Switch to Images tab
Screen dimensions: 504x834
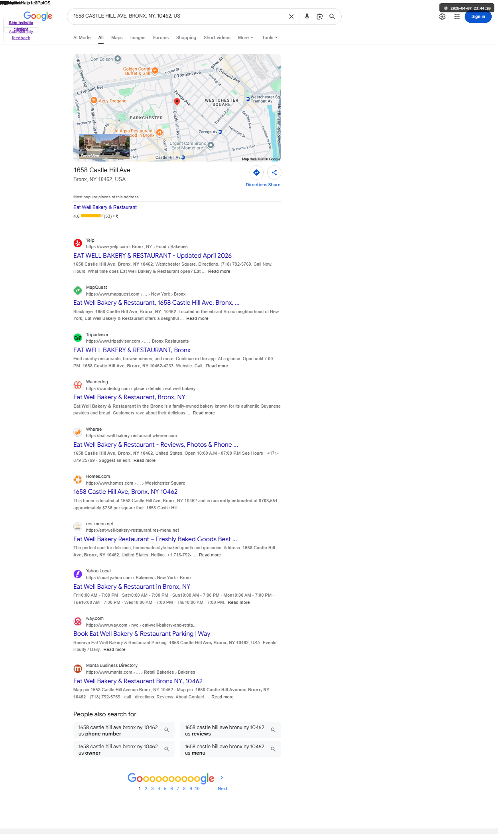(138, 37)
